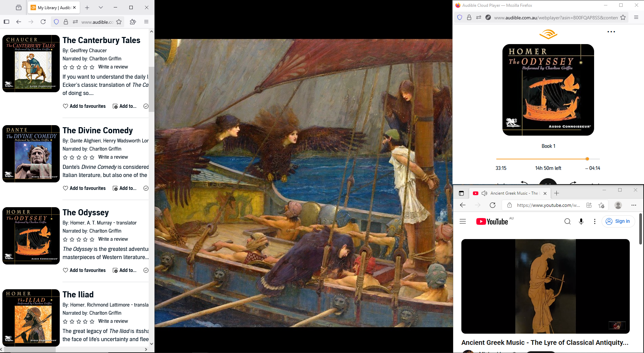
Task: Bookmark the Audible library page with the star
Action: pos(119,22)
